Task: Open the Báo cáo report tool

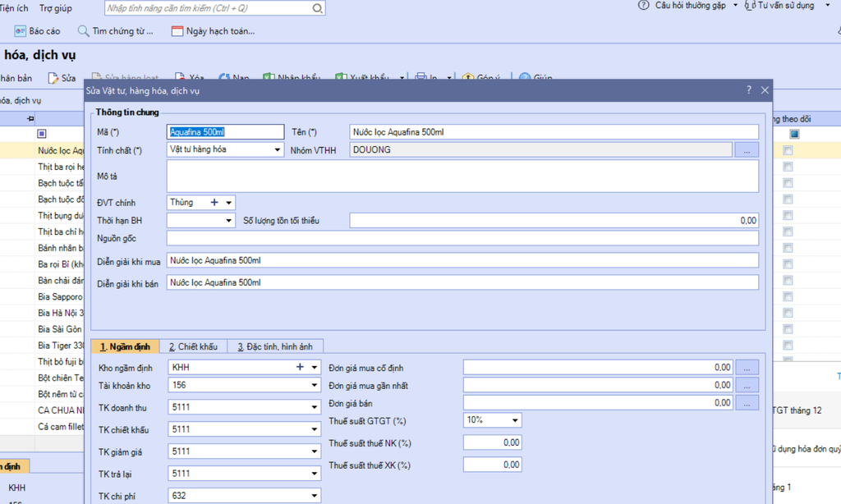Action: [37, 31]
